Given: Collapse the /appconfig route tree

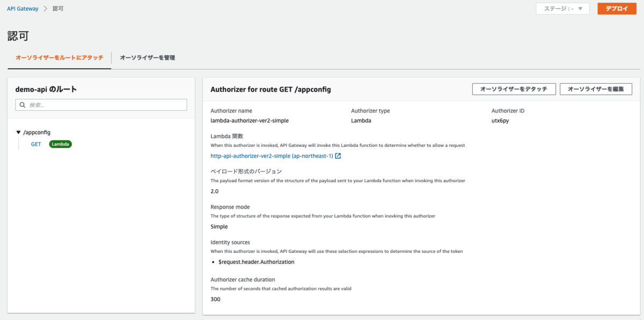Looking at the screenshot, I should [x=18, y=132].
